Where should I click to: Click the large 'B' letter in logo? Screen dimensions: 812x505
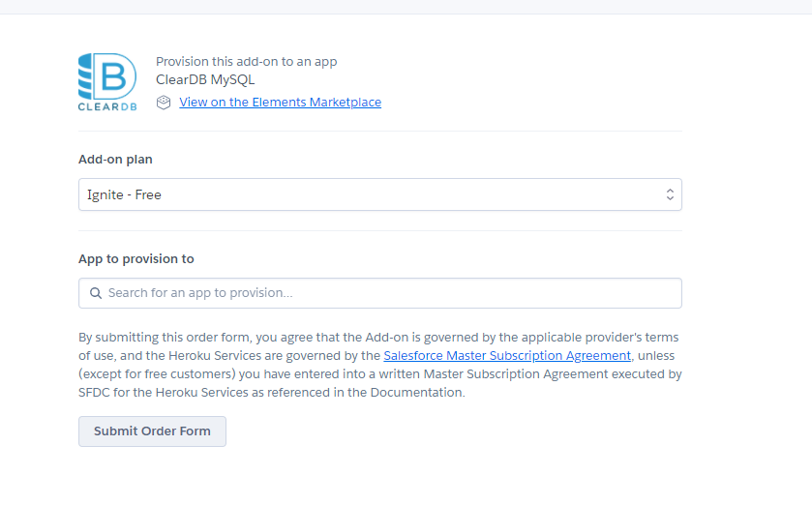click(116, 74)
